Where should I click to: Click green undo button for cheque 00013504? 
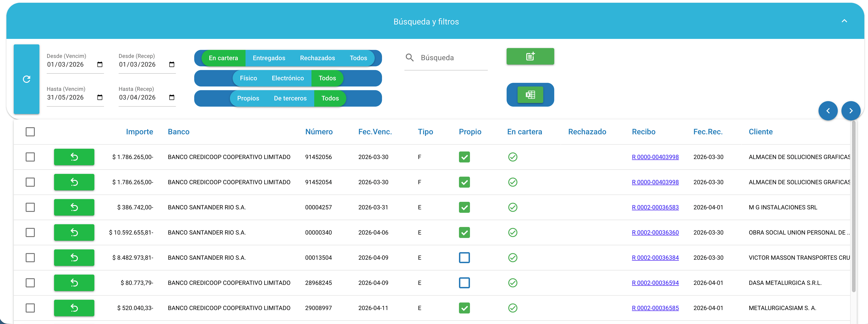point(74,258)
